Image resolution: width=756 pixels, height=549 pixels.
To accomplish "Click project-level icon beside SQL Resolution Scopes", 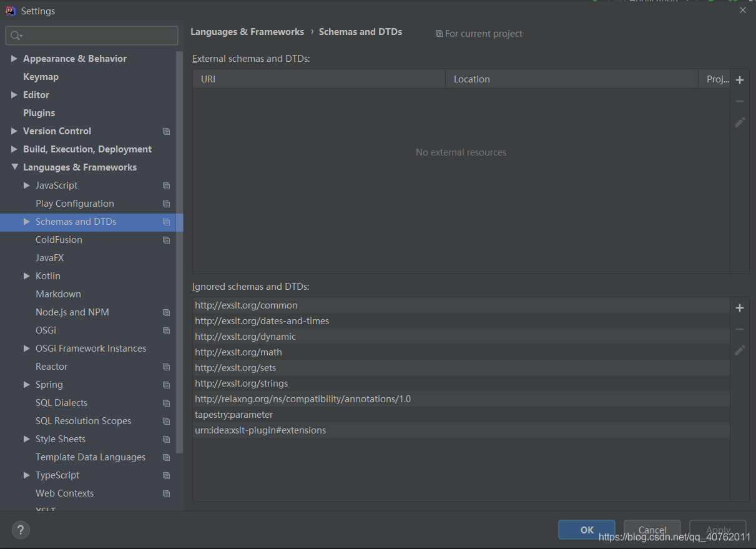I will pyautogui.click(x=166, y=421).
